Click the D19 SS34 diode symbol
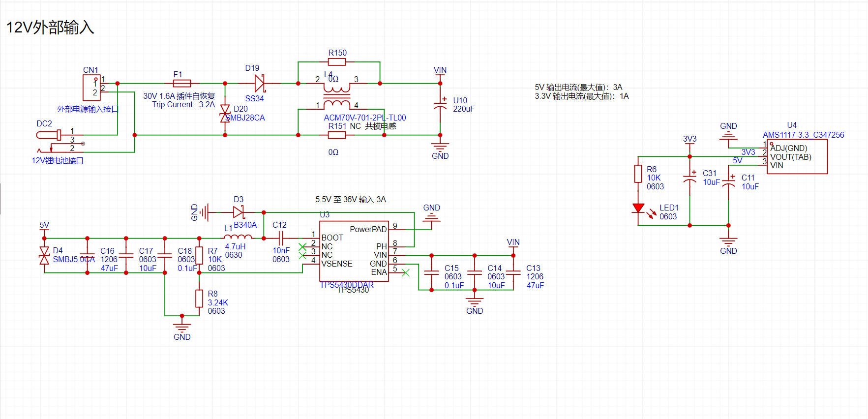This screenshot has width=868, height=419. pyautogui.click(x=260, y=84)
